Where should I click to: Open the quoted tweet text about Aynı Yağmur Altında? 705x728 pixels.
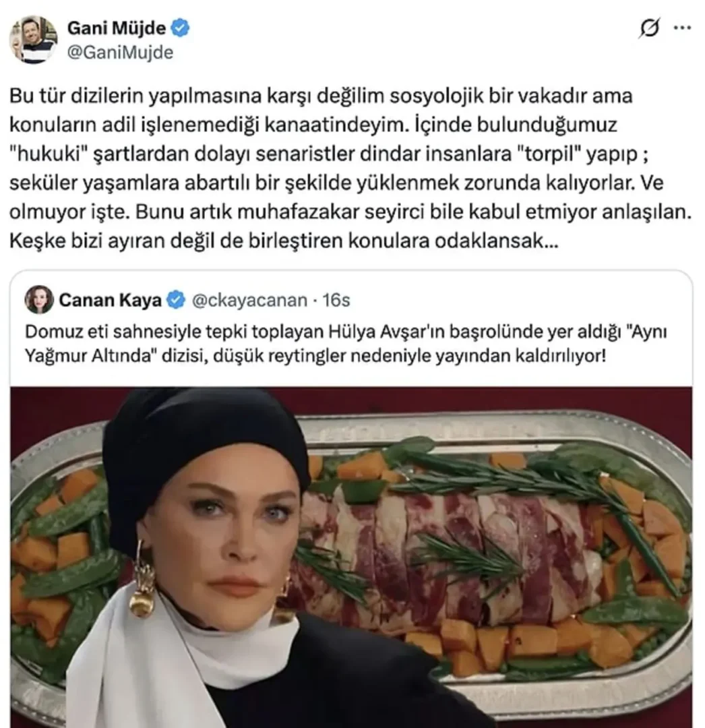pyautogui.click(x=346, y=344)
